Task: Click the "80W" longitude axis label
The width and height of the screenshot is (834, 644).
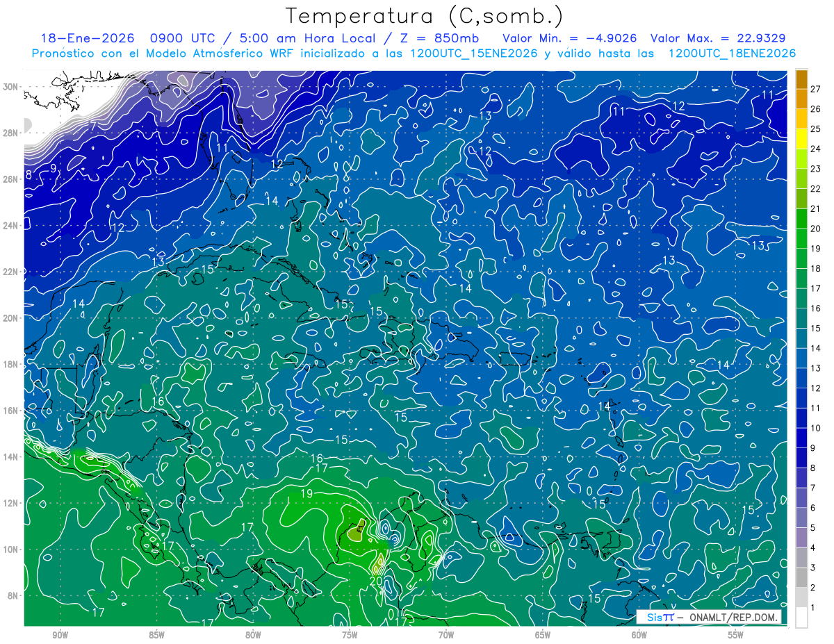Action: point(253,635)
